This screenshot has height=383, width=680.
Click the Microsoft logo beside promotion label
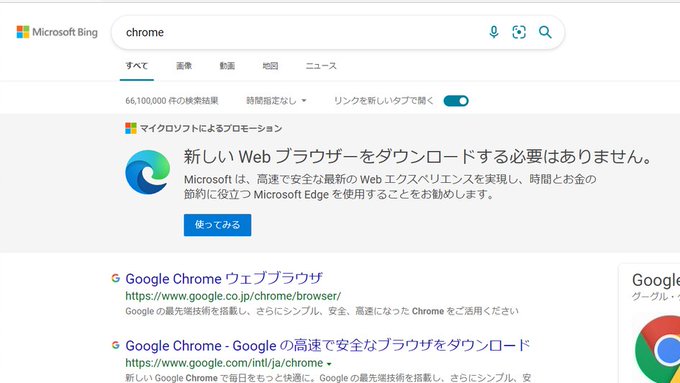(131, 128)
